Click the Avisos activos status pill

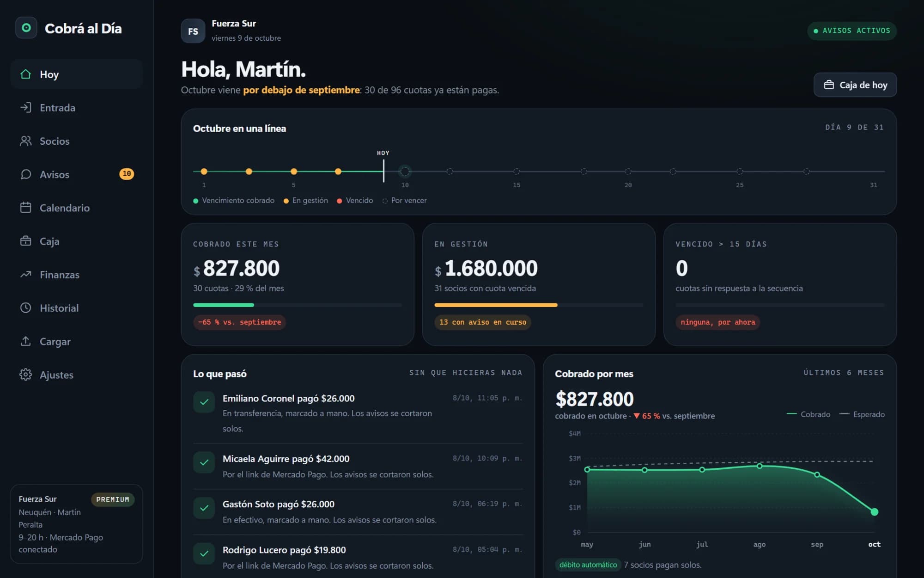click(x=852, y=31)
